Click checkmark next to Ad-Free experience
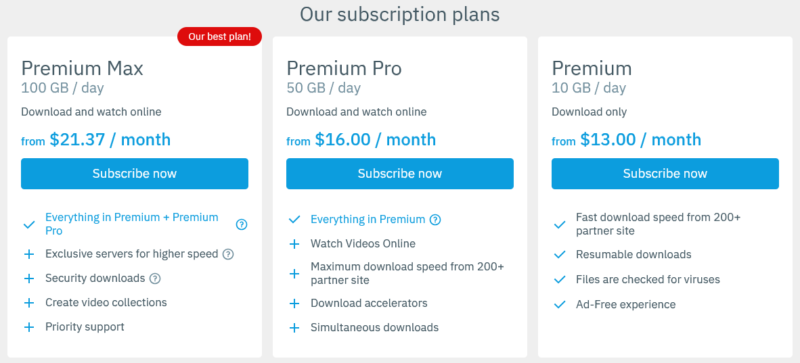The width and height of the screenshot is (800, 363). coord(560,305)
